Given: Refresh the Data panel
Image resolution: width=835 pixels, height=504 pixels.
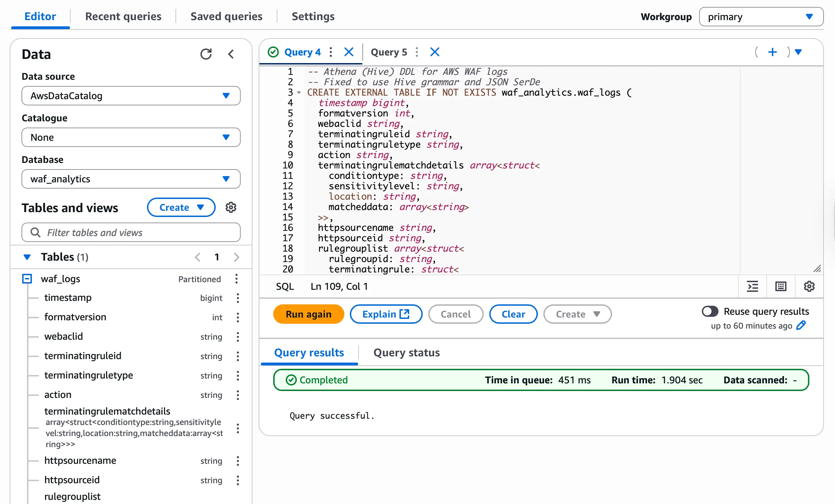Looking at the screenshot, I should pos(206,54).
